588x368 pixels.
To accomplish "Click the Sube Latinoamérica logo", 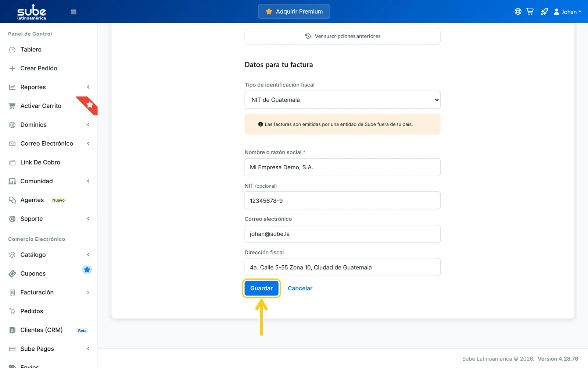I will pyautogui.click(x=32, y=12).
